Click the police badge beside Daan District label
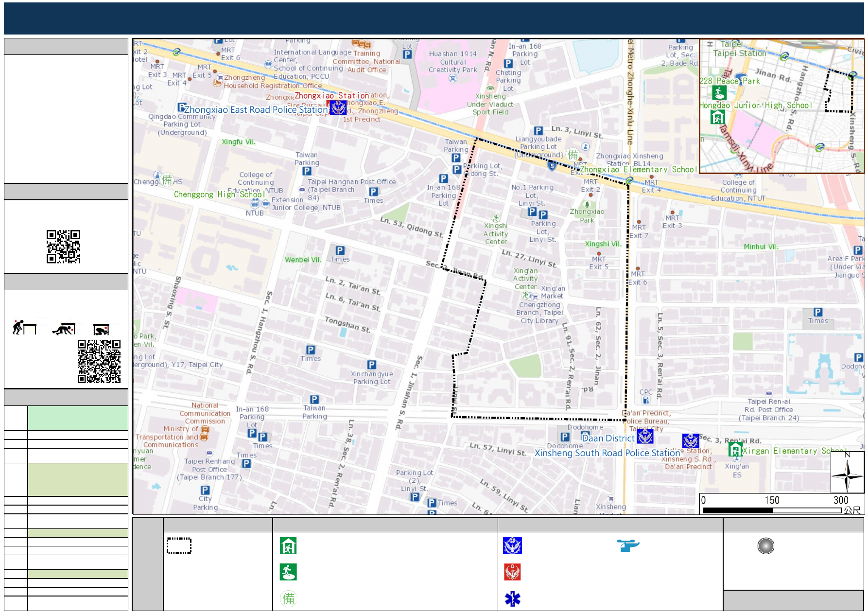This screenshot has height=614, width=868. (645, 437)
